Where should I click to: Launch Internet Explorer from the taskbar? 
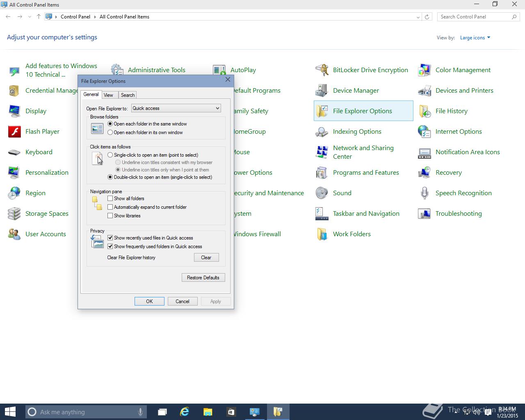click(x=185, y=412)
